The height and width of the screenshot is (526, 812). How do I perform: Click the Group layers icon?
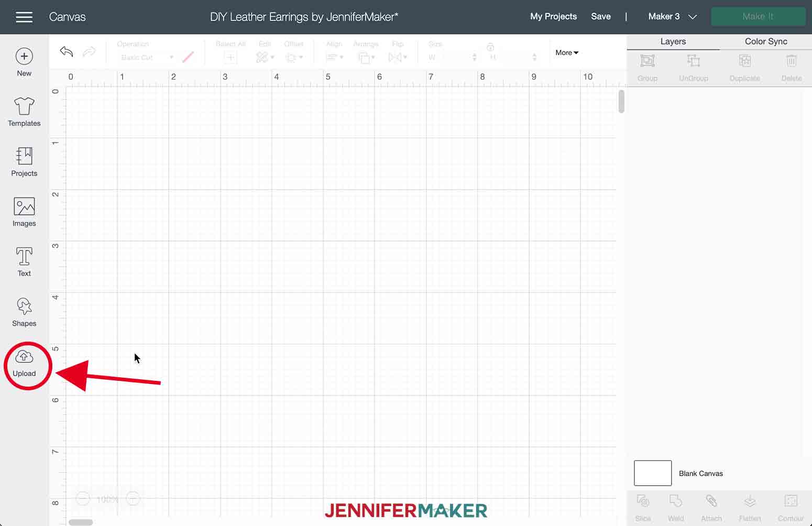coord(648,61)
